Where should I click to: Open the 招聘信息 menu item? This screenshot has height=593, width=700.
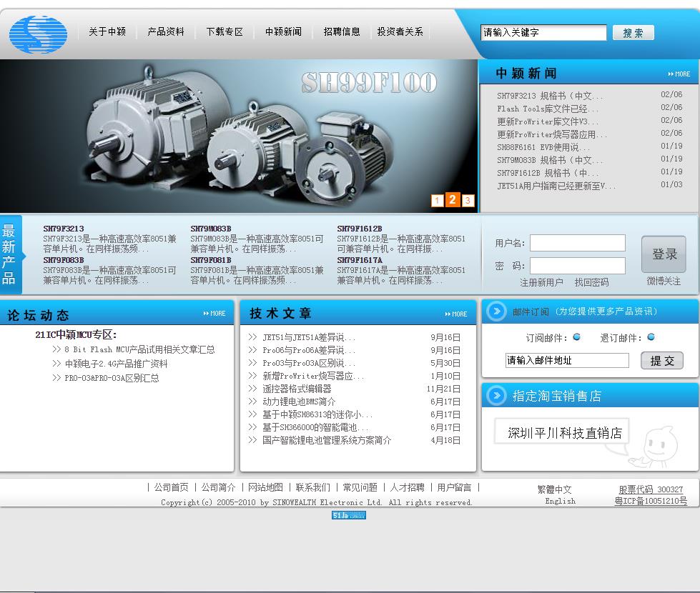coord(342,31)
